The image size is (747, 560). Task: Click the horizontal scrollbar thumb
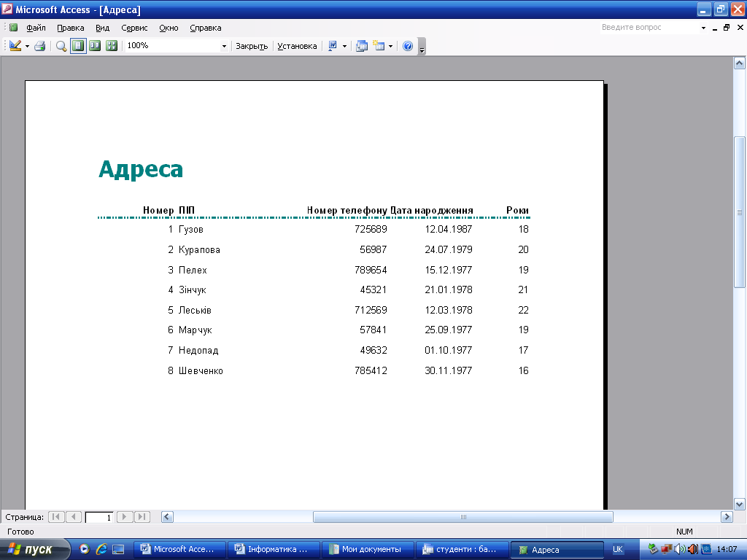(463, 517)
